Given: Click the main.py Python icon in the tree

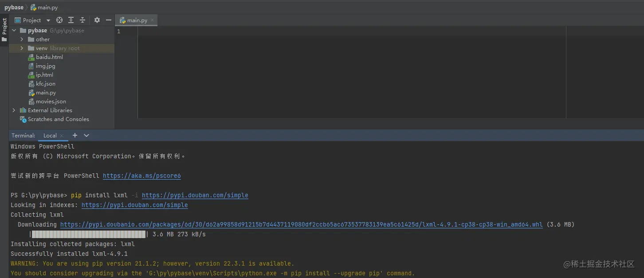Looking at the screenshot, I should pos(31,93).
